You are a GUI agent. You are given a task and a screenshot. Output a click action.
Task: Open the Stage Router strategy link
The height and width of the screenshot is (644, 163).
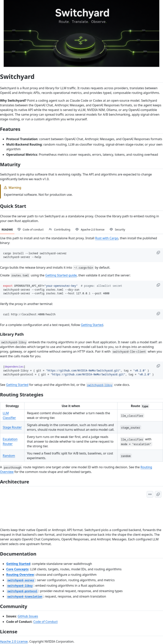[12, 427]
